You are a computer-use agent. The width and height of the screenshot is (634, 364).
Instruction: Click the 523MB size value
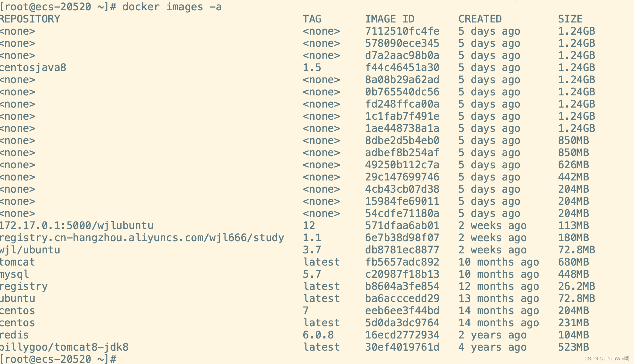574,347
